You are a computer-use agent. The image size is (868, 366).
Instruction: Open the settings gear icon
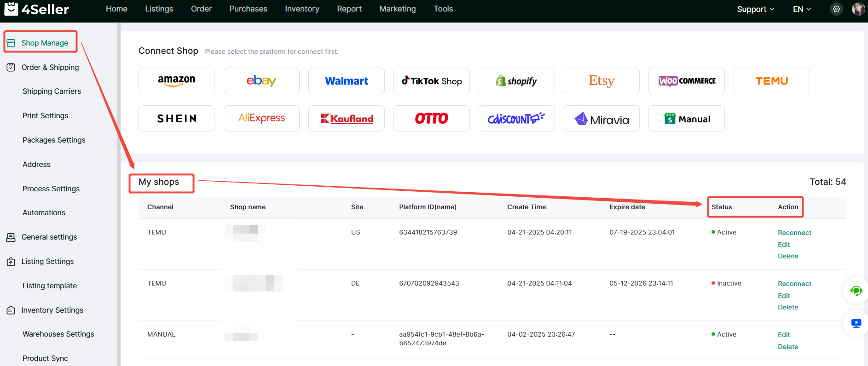point(836,9)
